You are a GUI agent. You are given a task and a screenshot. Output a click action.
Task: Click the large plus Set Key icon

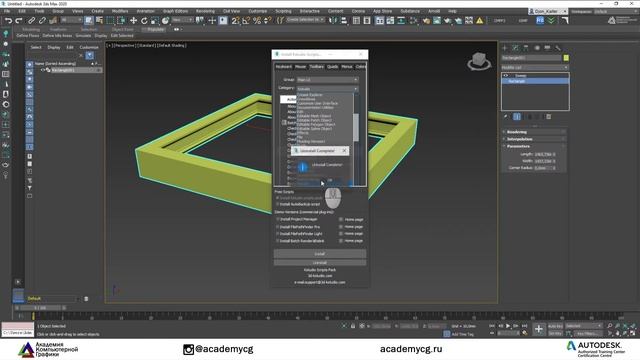click(x=538, y=329)
